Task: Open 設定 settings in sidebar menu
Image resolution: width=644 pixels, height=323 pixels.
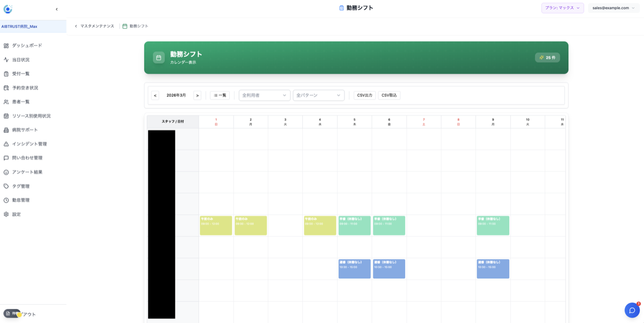Action: pyautogui.click(x=17, y=214)
